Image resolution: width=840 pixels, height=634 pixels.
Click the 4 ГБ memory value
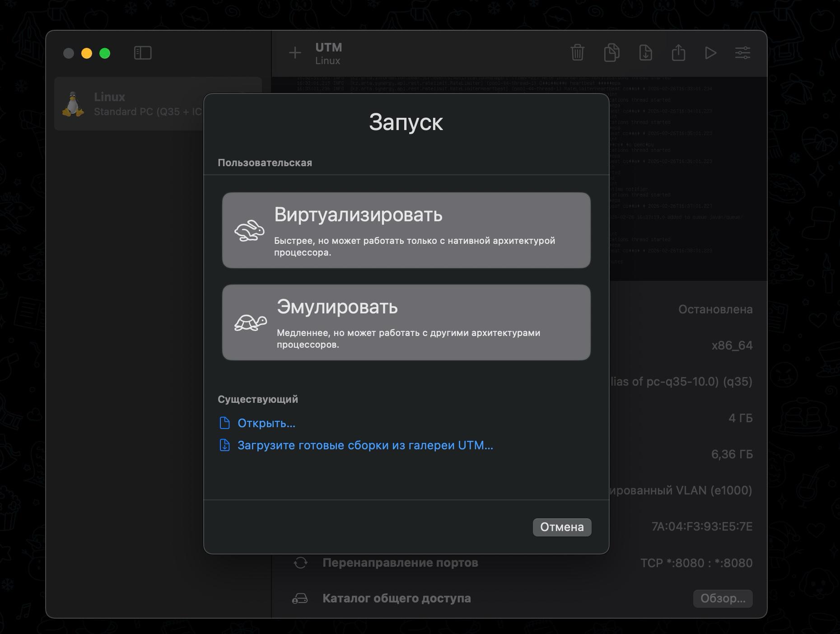pyautogui.click(x=741, y=418)
